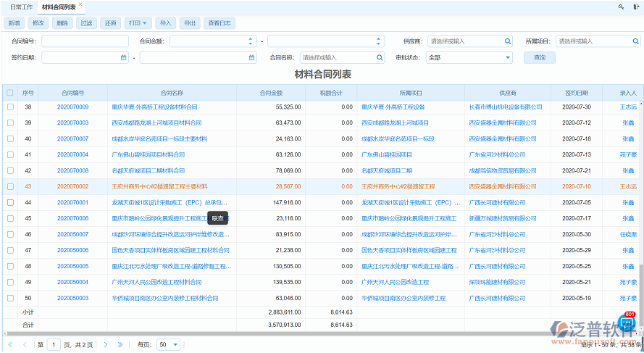Tick the select-all checkbox in table header

[10, 93]
